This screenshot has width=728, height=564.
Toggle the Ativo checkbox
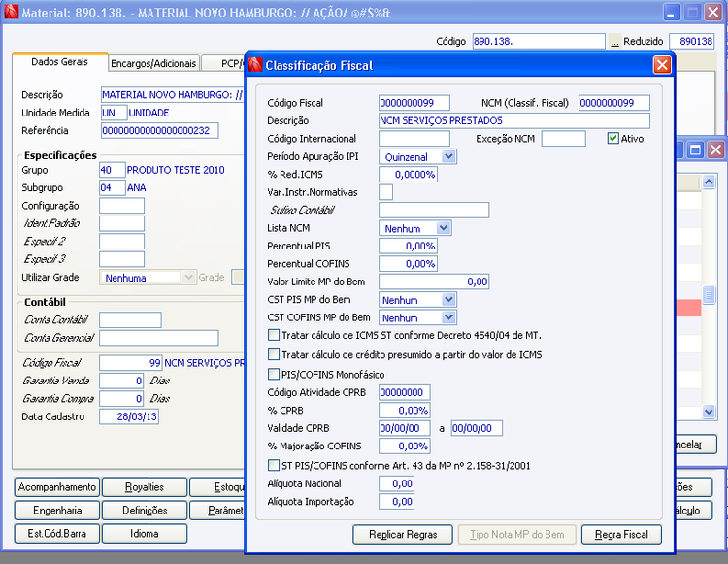[612, 139]
